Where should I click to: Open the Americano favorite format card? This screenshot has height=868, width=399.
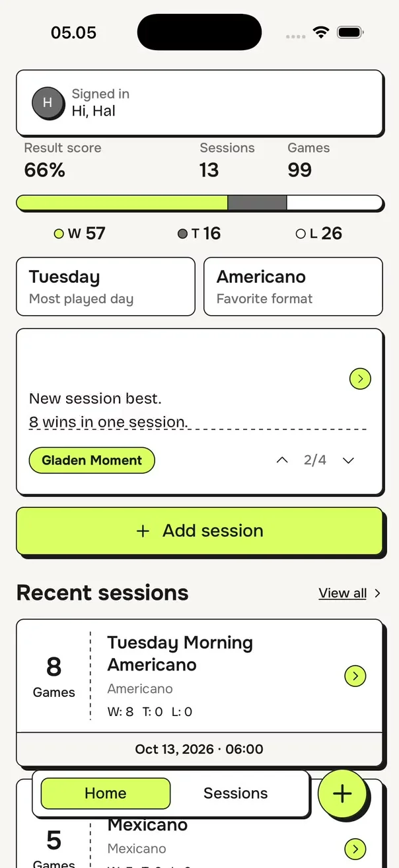293,287
